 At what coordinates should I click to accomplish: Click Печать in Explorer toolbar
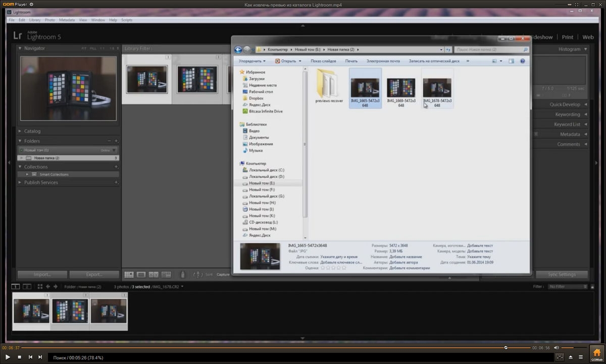point(351,61)
